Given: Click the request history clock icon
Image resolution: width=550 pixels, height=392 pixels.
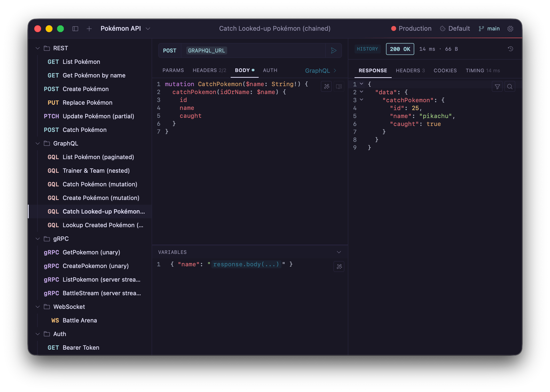Looking at the screenshot, I should coord(511,49).
